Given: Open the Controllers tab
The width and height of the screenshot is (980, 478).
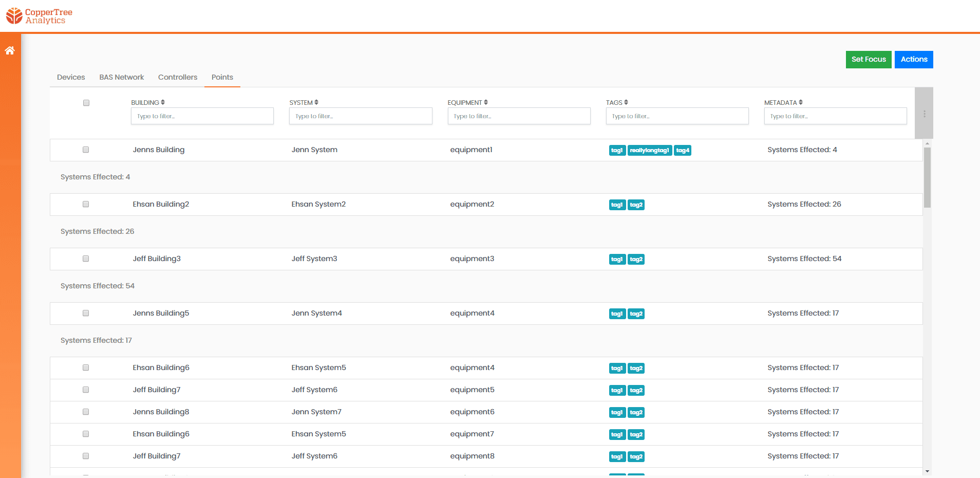Looking at the screenshot, I should click(x=178, y=77).
